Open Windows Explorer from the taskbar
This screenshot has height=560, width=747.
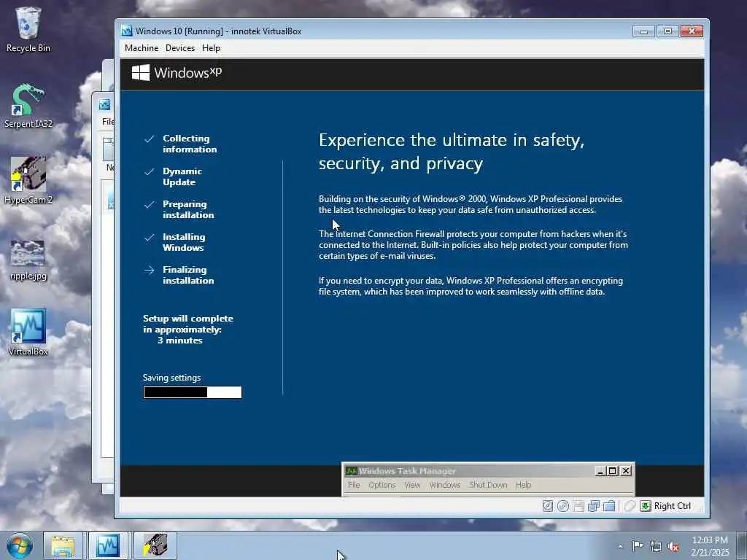tap(63, 545)
